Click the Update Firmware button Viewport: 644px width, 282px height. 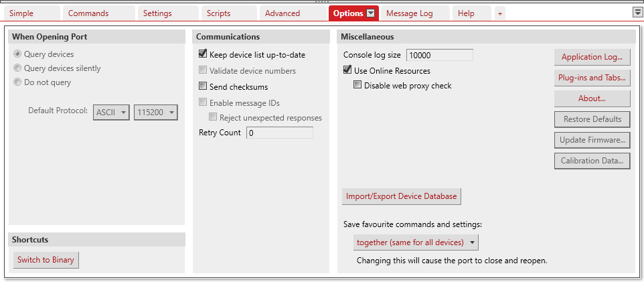(x=592, y=140)
